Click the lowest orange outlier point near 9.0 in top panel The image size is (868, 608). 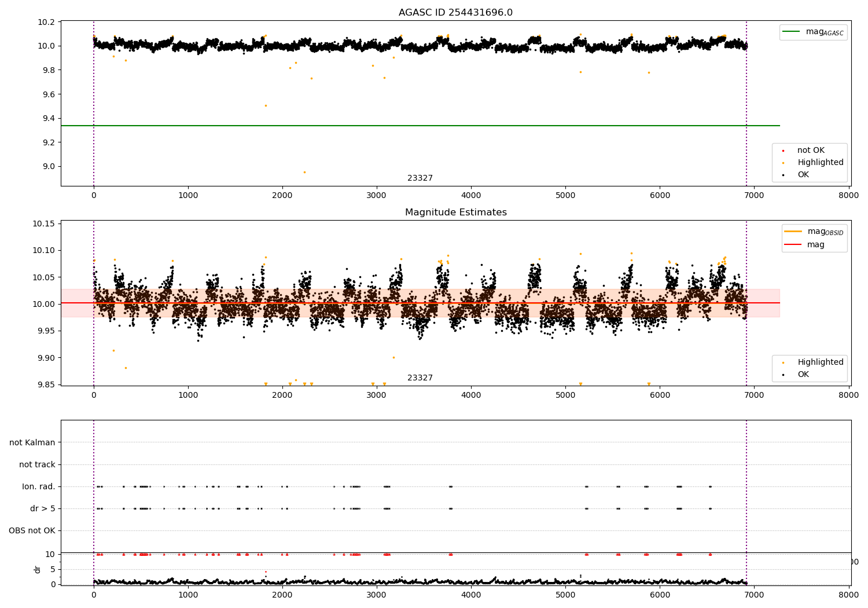(x=304, y=172)
